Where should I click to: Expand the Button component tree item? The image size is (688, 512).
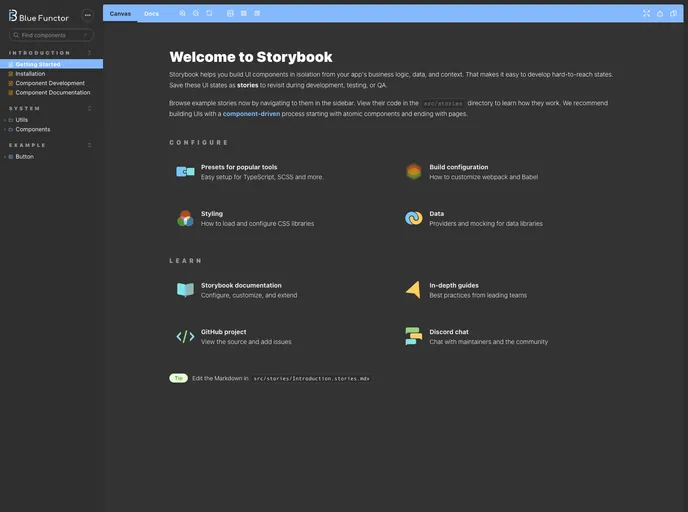click(x=24, y=157)
